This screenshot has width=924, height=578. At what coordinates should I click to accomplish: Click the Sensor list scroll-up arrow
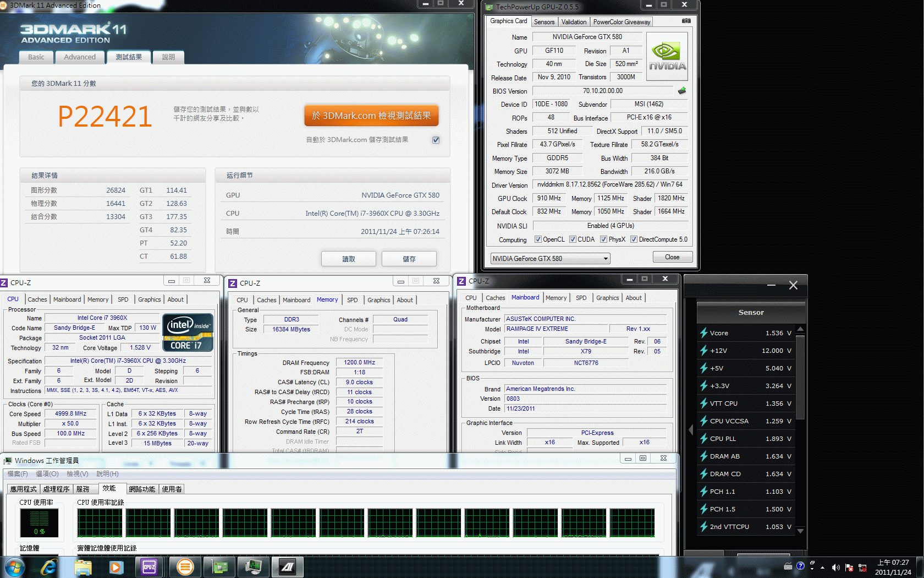tap(800, 329)
